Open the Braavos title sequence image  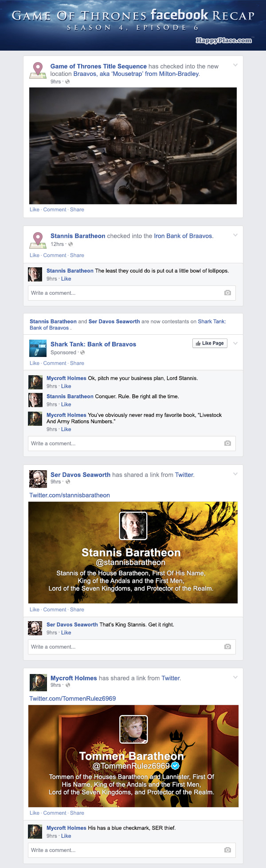tap(133, 146)
